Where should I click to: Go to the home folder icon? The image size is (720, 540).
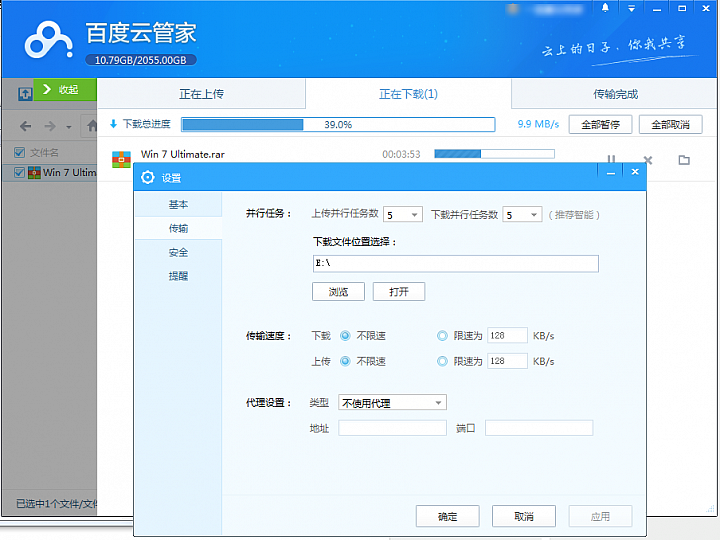click(x=92, y=125)
